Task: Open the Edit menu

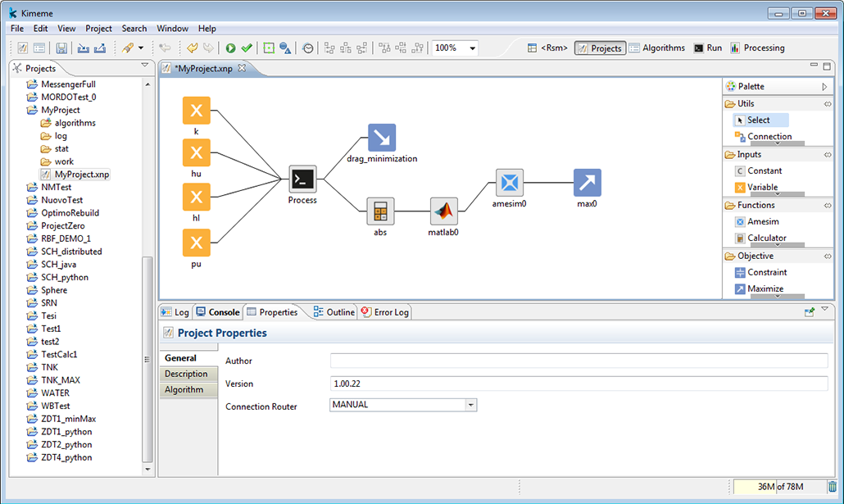Action: [40, 29]
